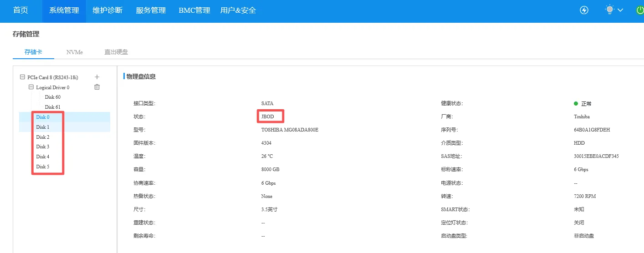644x253 pixels.
Task: Click the size value 3.5英寸
Action: click(x=269, y=209)
